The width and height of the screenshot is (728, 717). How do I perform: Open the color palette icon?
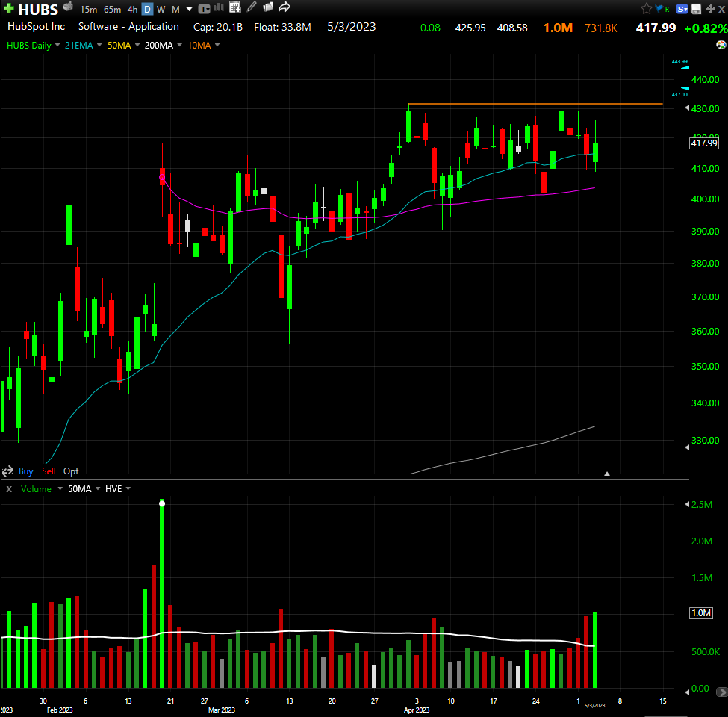[x=721, y=45]
